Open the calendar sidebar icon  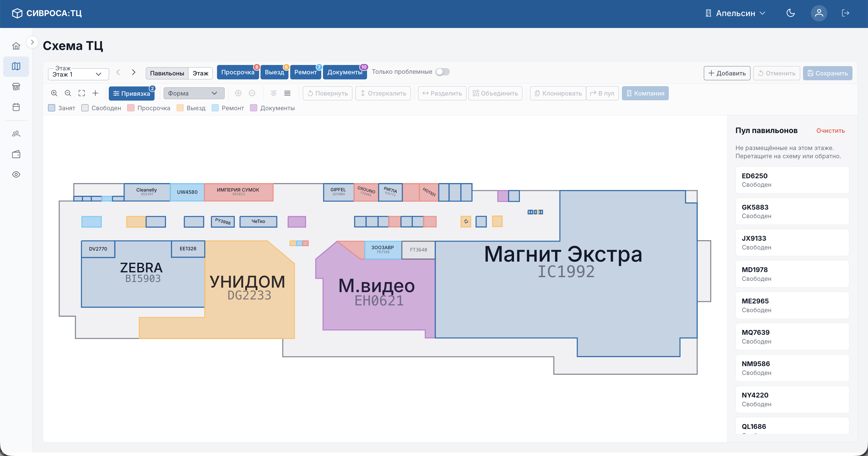click(x=16, y=107)
